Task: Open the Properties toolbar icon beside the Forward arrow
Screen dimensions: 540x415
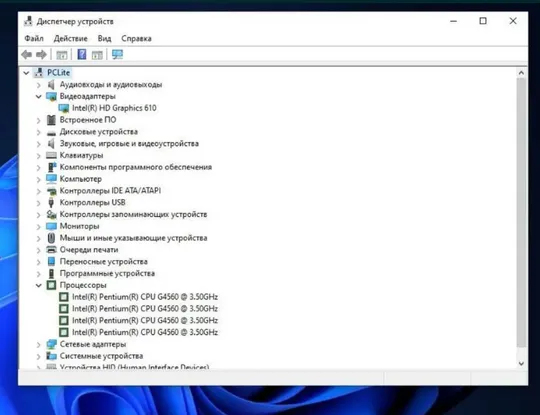Action: pos(62,54)
